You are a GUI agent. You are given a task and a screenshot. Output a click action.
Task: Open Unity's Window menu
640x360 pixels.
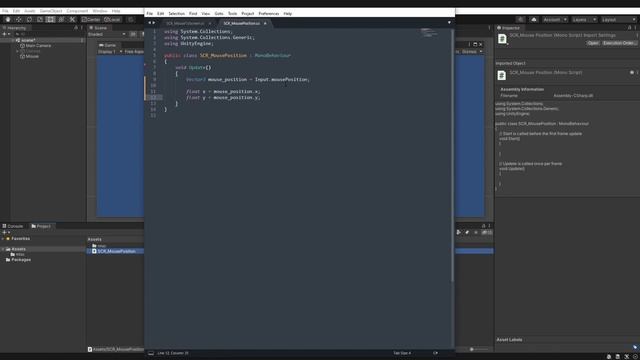[100, 11]
